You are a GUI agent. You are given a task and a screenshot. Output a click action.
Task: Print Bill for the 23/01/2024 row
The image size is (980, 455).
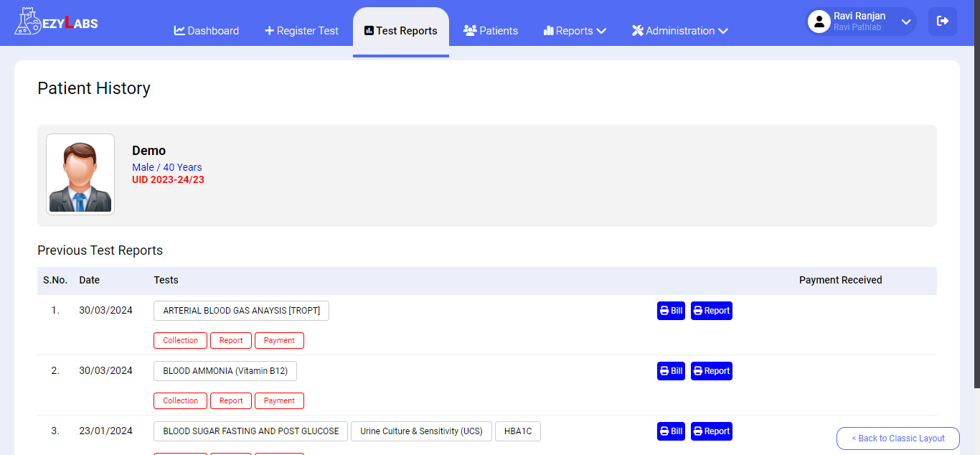click(671, 431)
